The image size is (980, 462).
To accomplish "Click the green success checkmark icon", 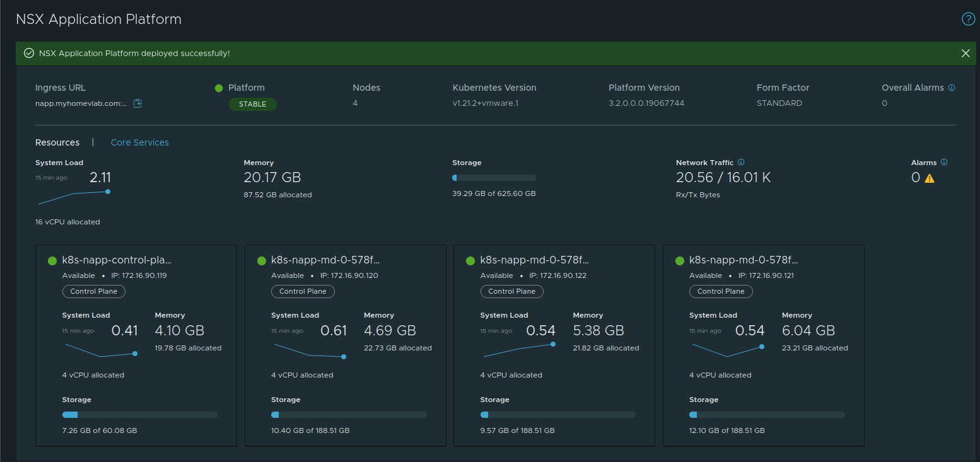I will (x=28, y=54).
